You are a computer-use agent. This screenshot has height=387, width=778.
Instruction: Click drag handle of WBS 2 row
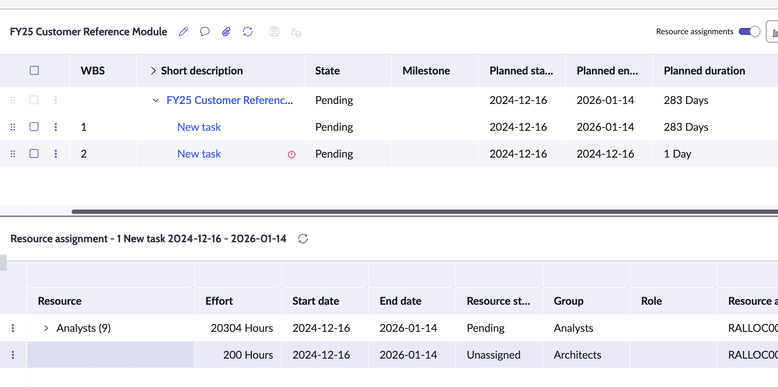coord(13,154)
